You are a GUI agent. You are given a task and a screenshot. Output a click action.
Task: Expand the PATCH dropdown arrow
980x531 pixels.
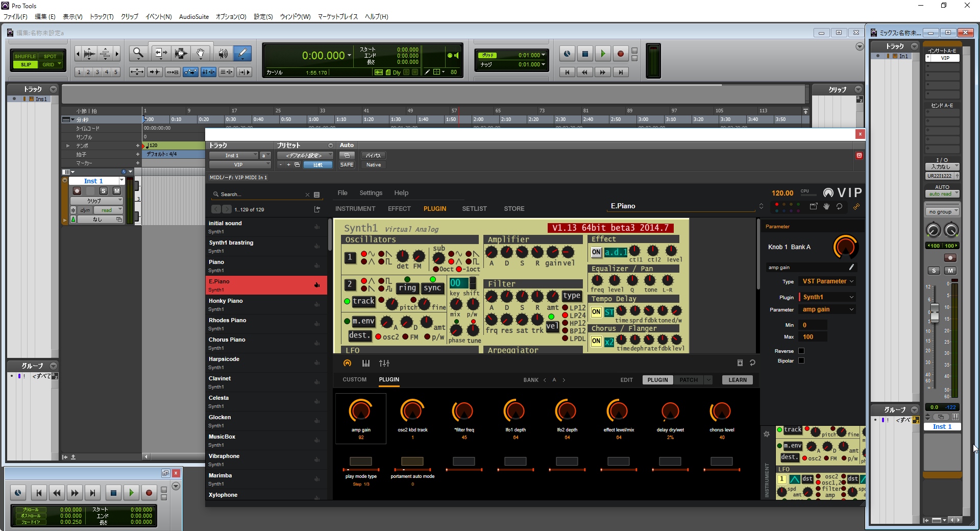tap(708, 380)
